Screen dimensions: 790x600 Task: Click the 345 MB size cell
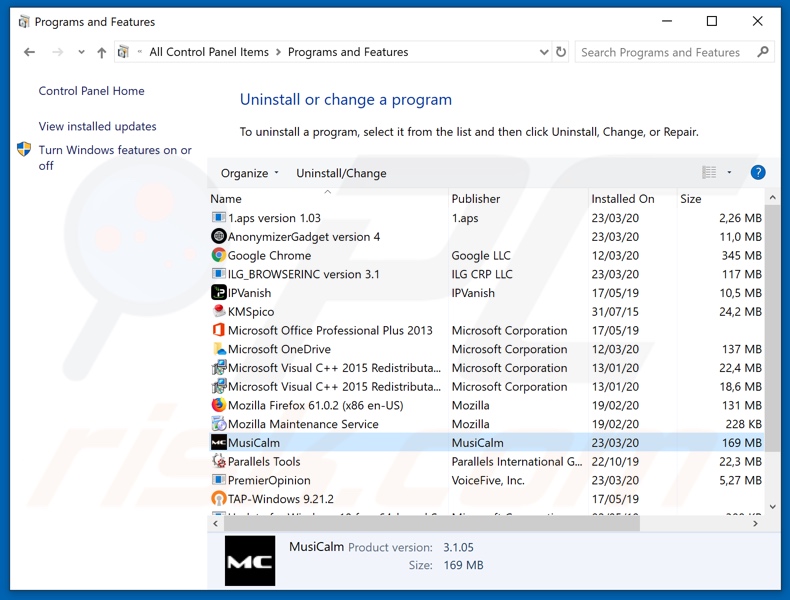pos(741,255)
